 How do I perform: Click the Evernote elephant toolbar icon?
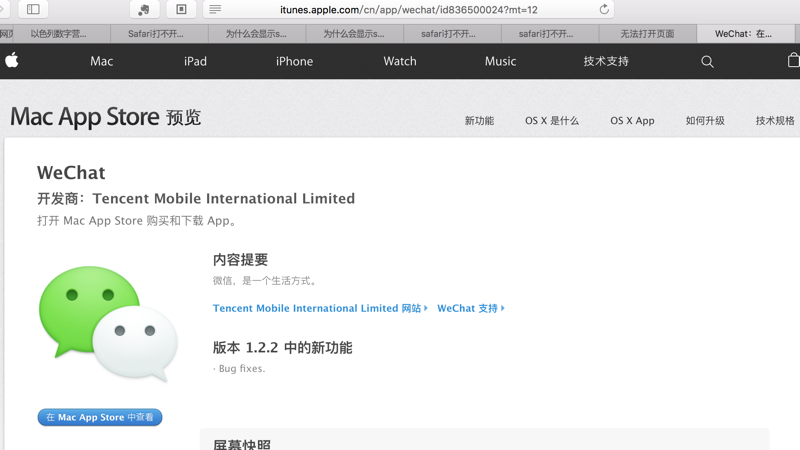[144, 9]
